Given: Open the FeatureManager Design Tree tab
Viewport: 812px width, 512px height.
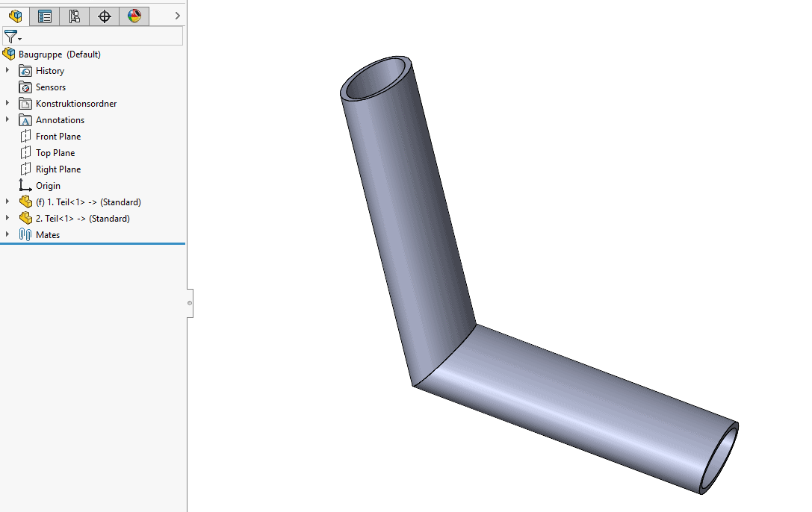Looking at the screenshot, I should coord(15,16).
